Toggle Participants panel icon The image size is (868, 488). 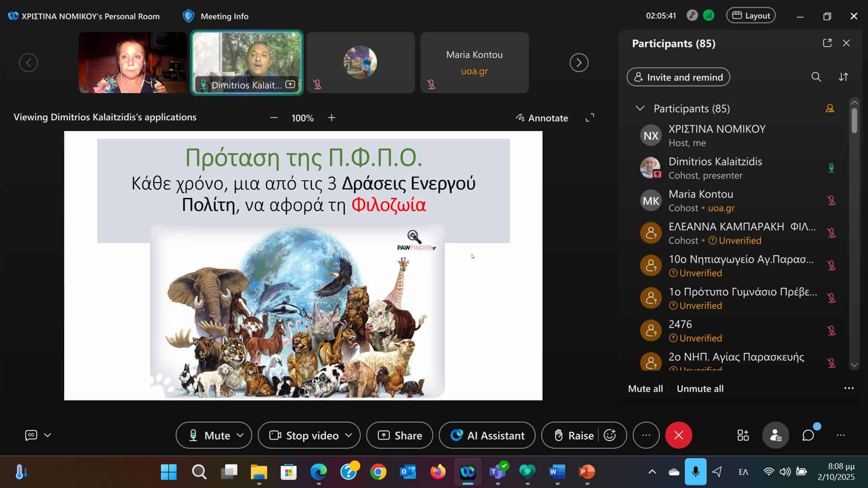point(776,435)
